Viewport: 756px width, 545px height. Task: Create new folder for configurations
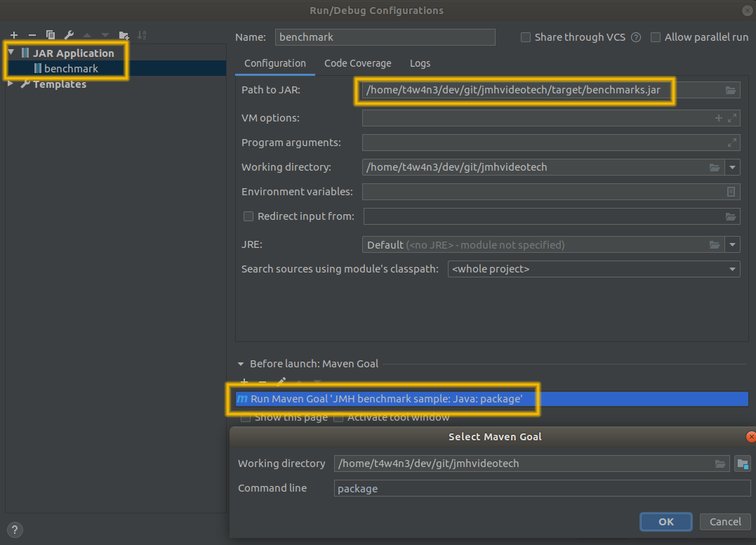124,35
